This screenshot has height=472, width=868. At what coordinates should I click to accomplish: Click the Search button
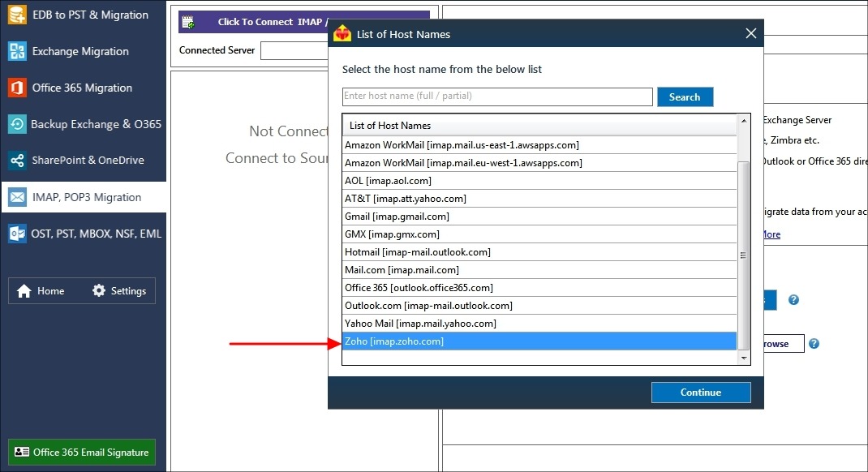(685, 97)
